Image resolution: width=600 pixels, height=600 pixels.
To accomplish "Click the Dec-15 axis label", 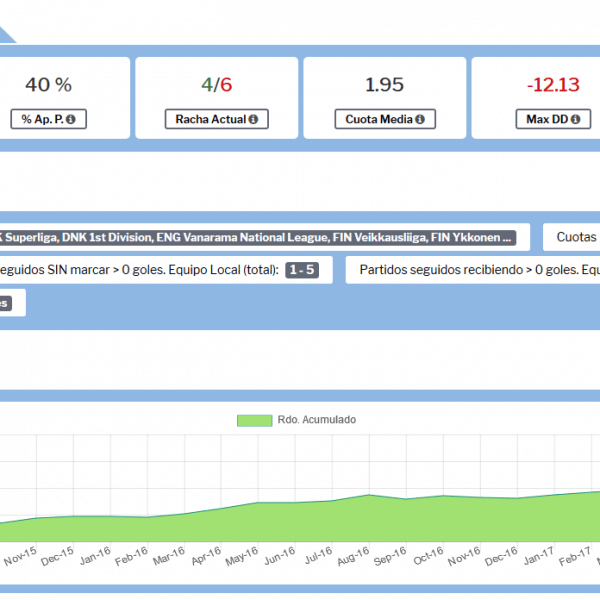I will [57, 556].
